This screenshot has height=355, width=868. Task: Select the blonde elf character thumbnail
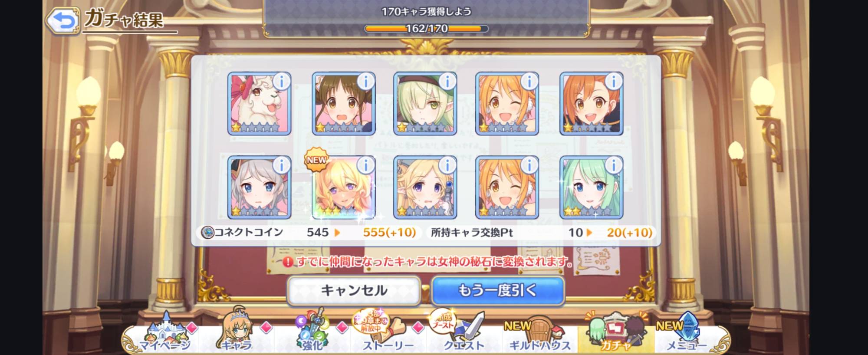tap(425, 187)
